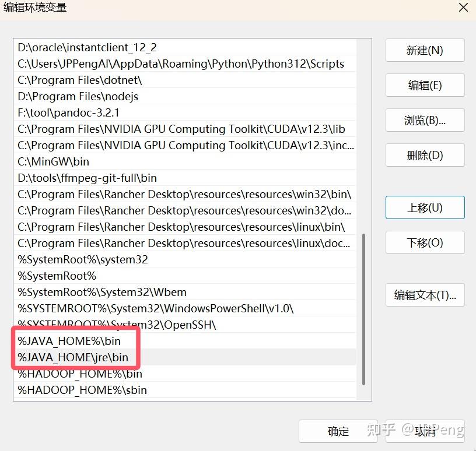Open 编辑文本(T) to edit as text
476x451 pixels.
coord(425,295)
